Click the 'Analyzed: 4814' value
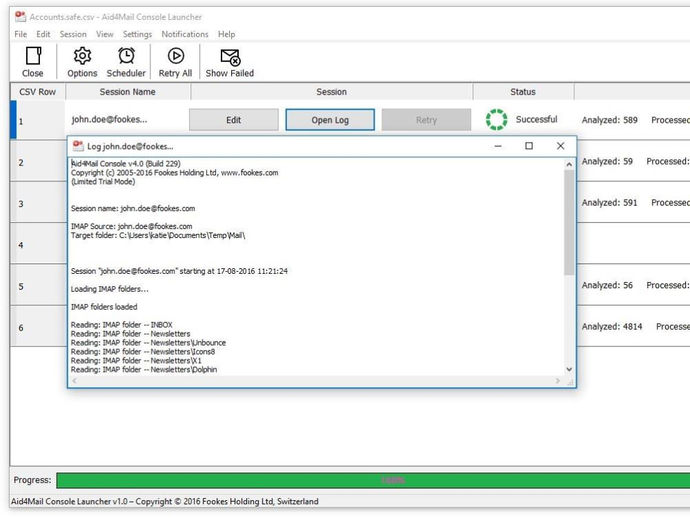 (x=612, y=327)
